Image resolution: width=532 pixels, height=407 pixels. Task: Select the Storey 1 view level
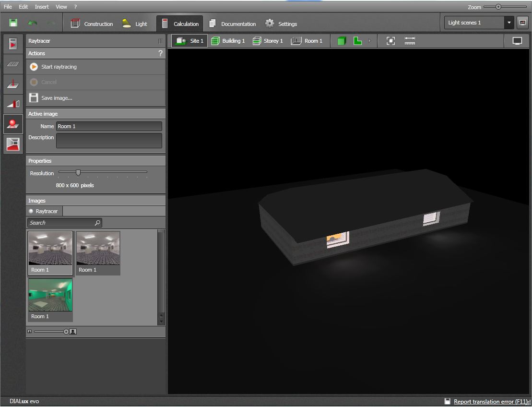tap(268, 41)
